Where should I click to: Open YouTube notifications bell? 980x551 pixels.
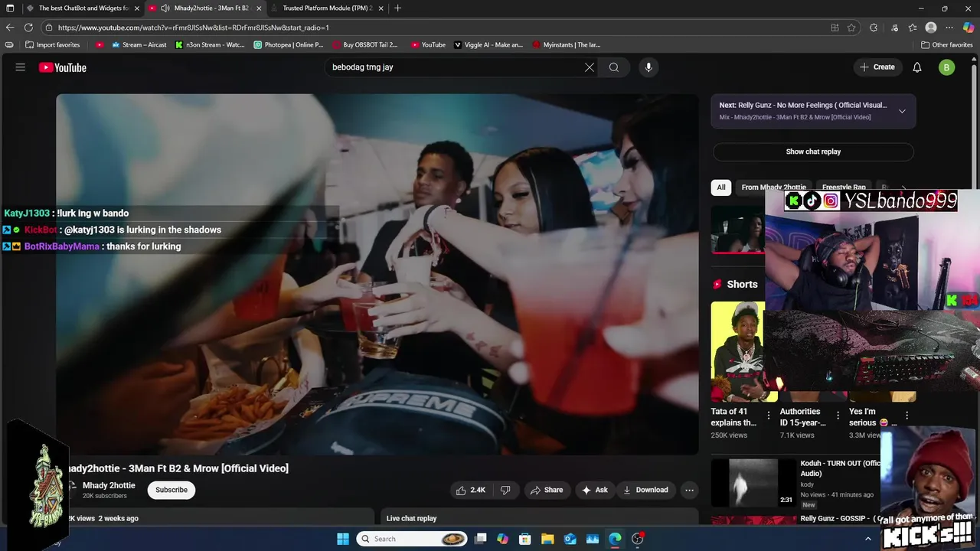click(x=917, y=67)
